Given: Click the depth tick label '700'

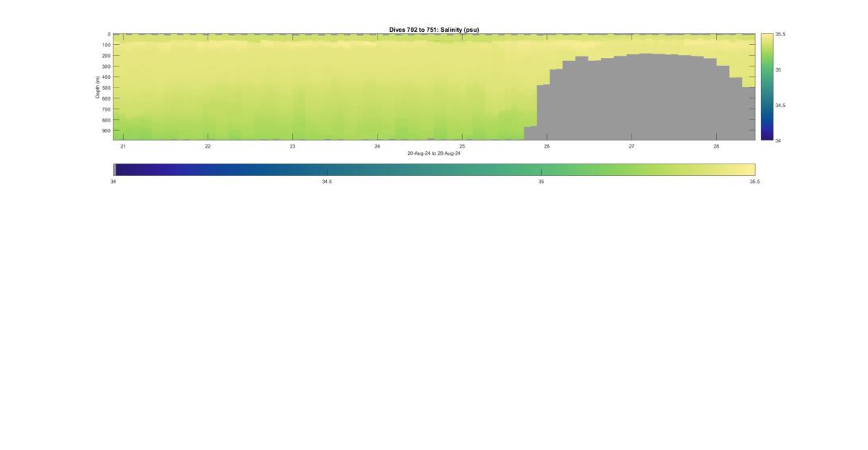Looking at the screenshot, I should (x=106, y=109).
